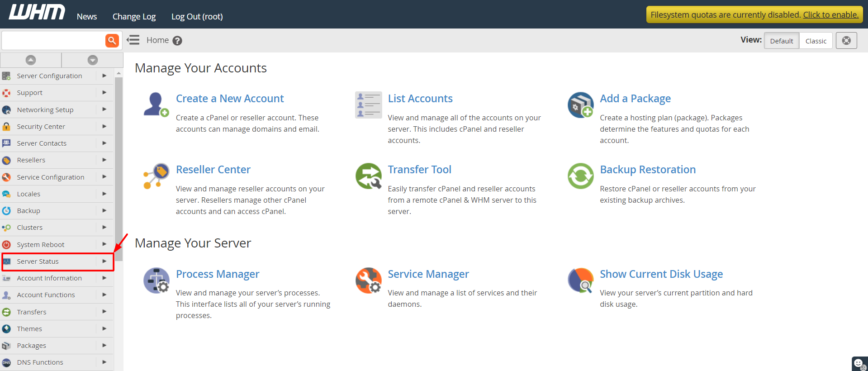
Task: Click the Show Current Disk Usage pie icon
Action: pos(580,280)
